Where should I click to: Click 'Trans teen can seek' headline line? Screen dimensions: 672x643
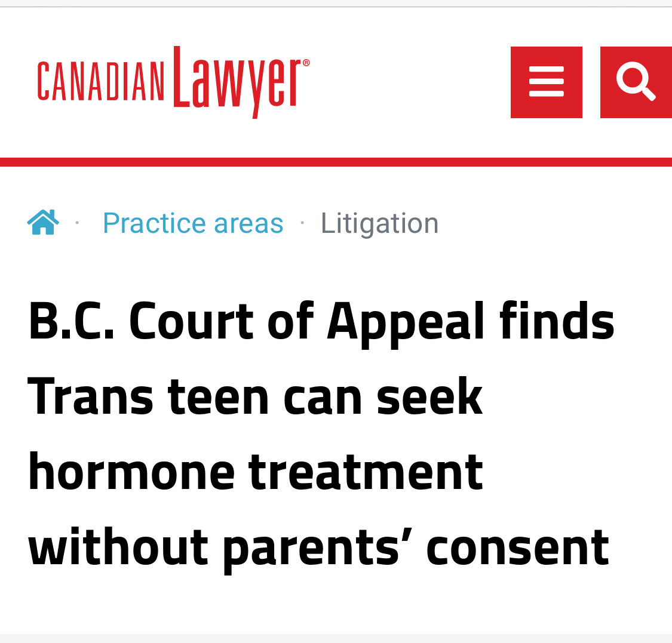255,397
